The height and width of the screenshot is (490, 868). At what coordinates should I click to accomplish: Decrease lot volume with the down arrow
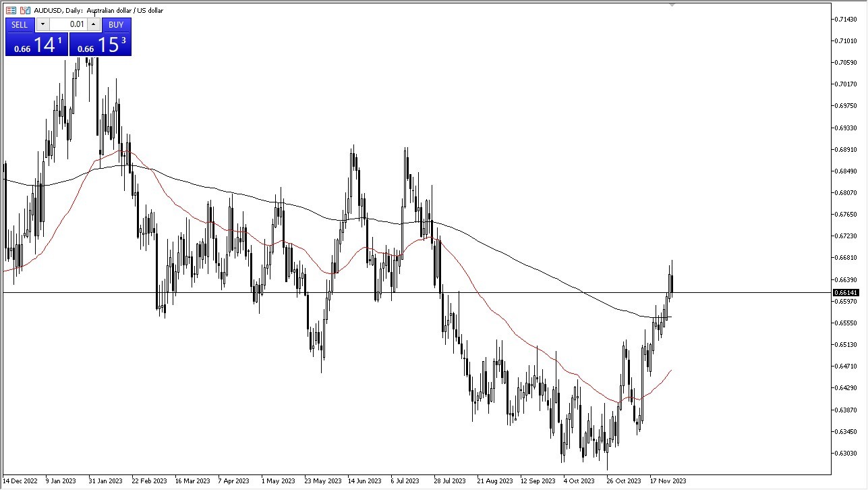pos(42,24)
